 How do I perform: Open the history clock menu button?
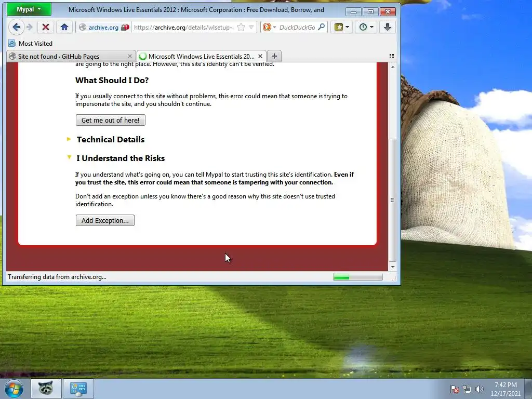click(x=366, y=27)
